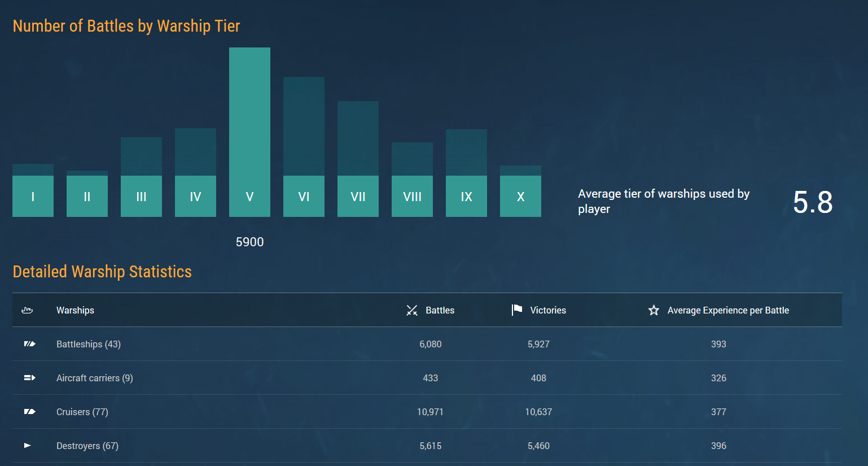Select the tier X bar in chart
Image resolution: width=868 pixels, height=466 pixels.
click(x=520, y=191)
